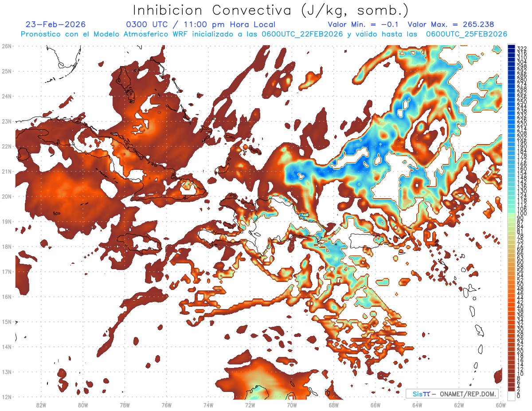
Task: Click the 19N latitude label
Action: coord(6,221)
